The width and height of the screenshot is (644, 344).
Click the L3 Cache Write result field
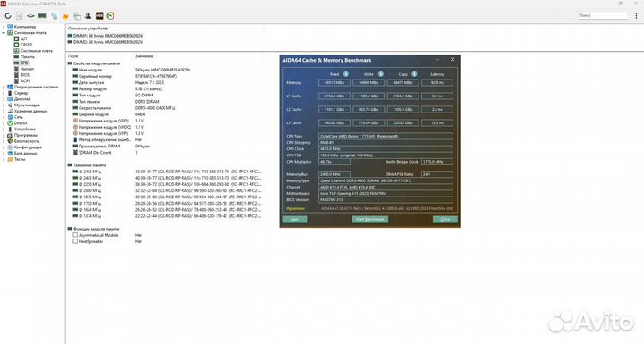pos(369,122)
